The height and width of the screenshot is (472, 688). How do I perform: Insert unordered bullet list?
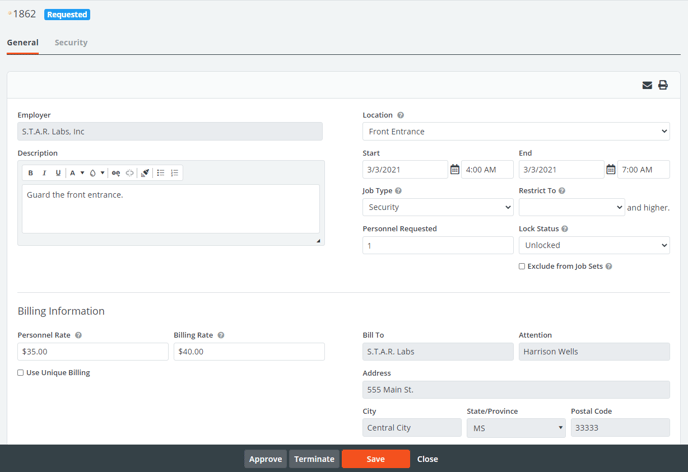160,173
